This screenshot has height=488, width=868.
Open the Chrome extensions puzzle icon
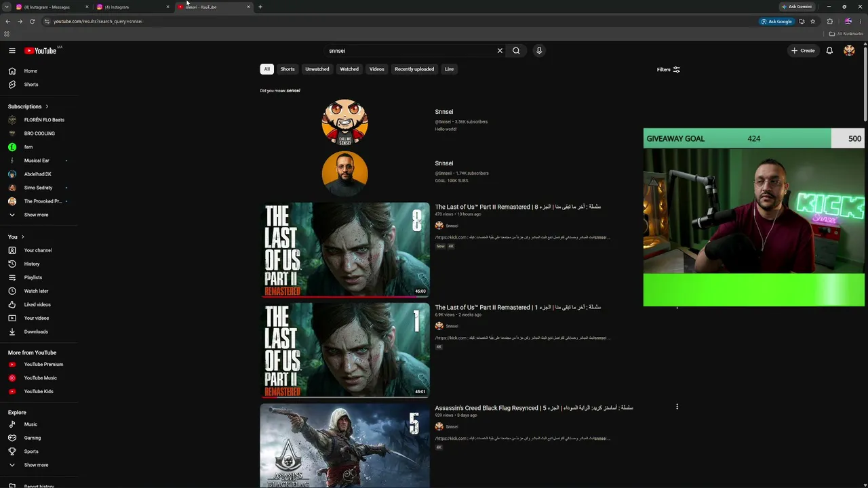coord(829,21)
